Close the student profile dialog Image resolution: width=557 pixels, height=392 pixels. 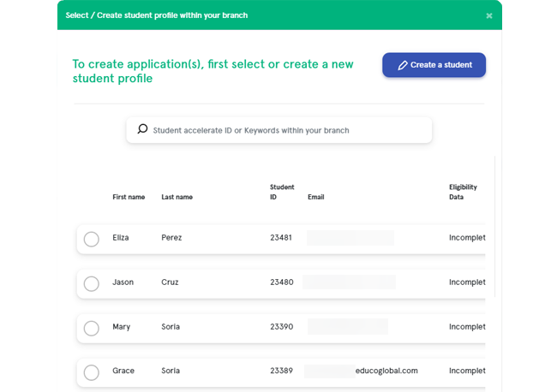pos(489,15)
